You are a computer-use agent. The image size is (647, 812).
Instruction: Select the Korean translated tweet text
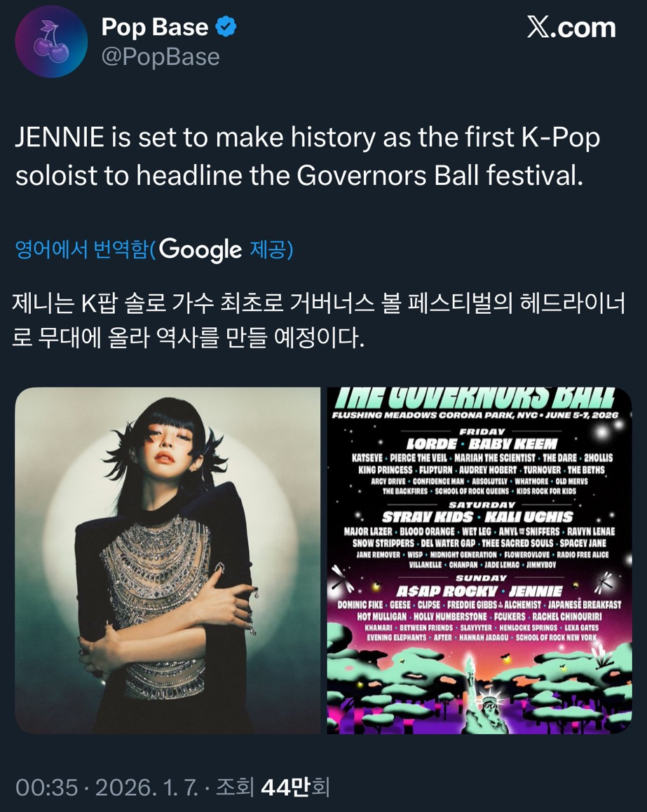coord(318,321)
